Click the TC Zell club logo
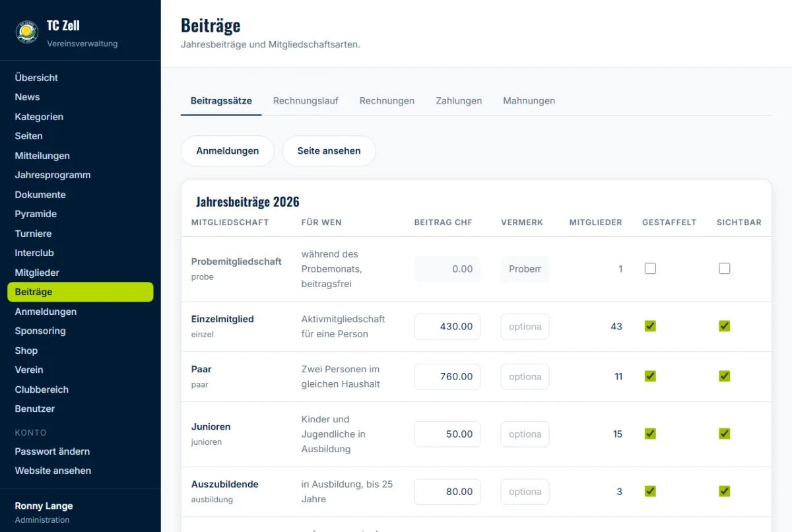 27,31
